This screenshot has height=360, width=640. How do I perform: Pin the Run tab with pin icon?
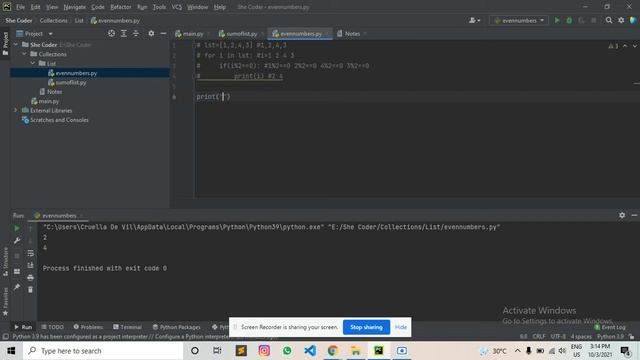pyautogui.click(x=17, y=287)
